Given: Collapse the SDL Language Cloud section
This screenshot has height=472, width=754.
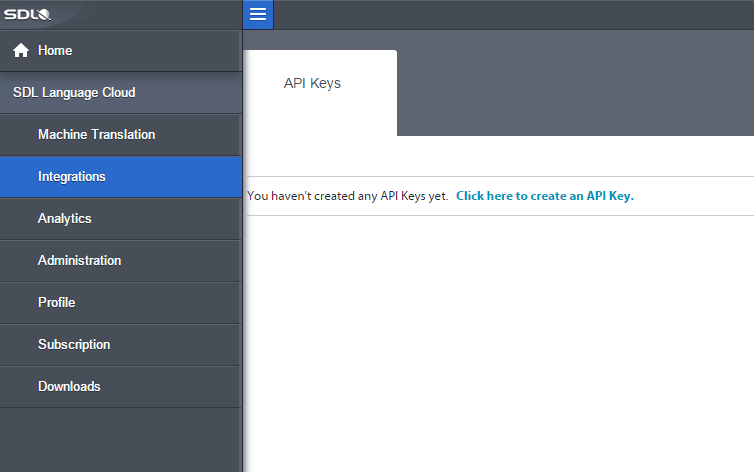Looking at the screenshot, I should tap(74, 93).
